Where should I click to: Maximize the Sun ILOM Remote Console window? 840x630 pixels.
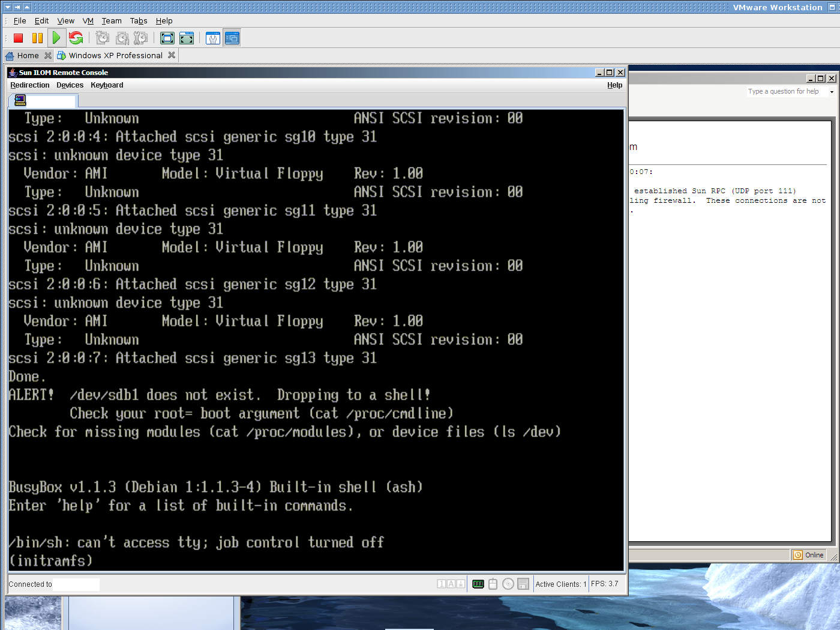click(610, 73)
